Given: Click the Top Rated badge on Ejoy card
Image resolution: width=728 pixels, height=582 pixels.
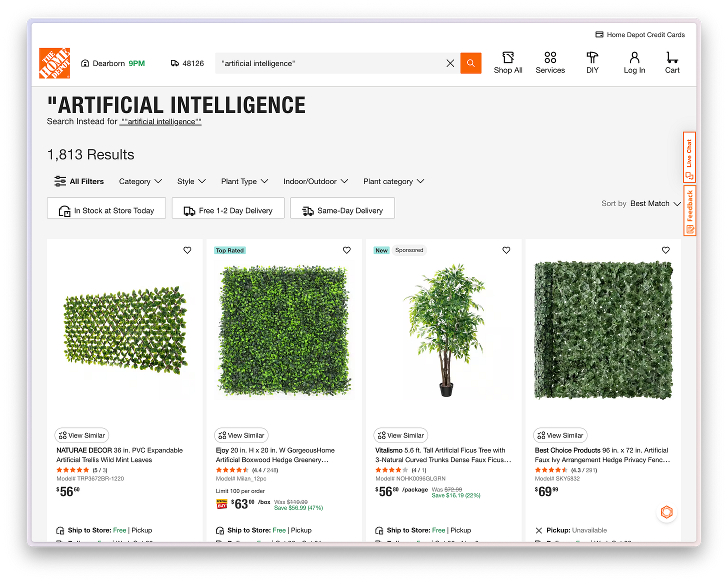Looking at the screenshot, I should point(230,250).
